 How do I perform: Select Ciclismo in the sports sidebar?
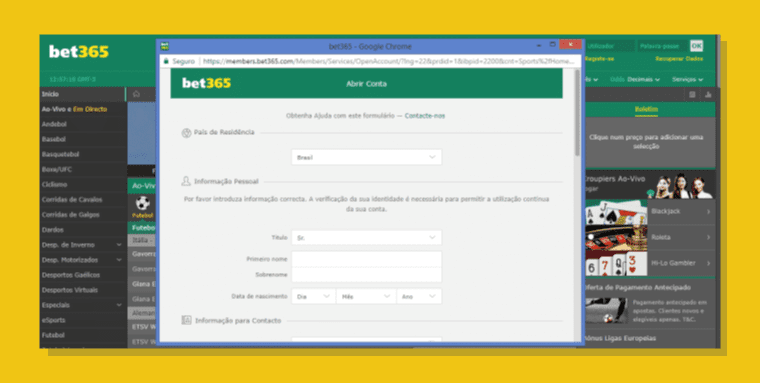83,184
